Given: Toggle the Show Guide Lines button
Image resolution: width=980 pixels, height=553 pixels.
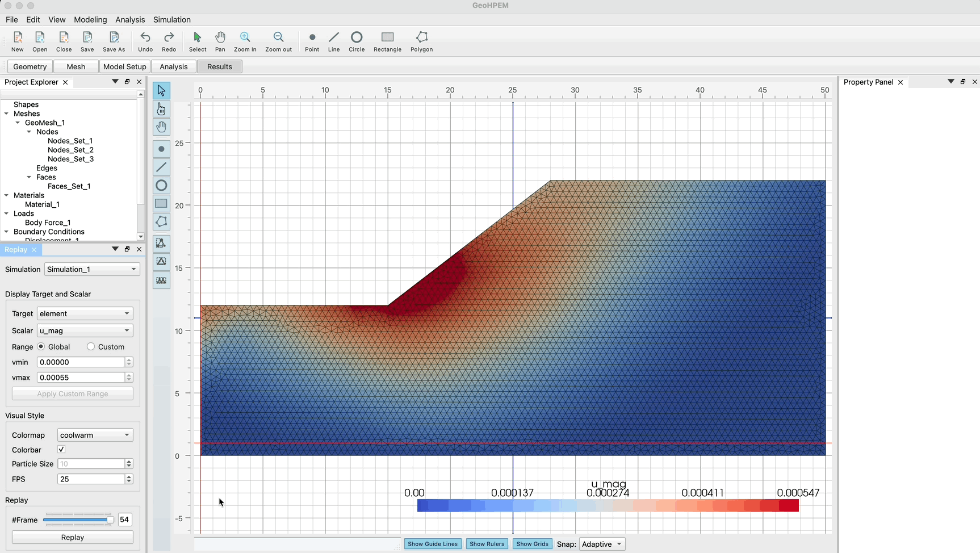Looking at the screenshot, I should (432, 544).
